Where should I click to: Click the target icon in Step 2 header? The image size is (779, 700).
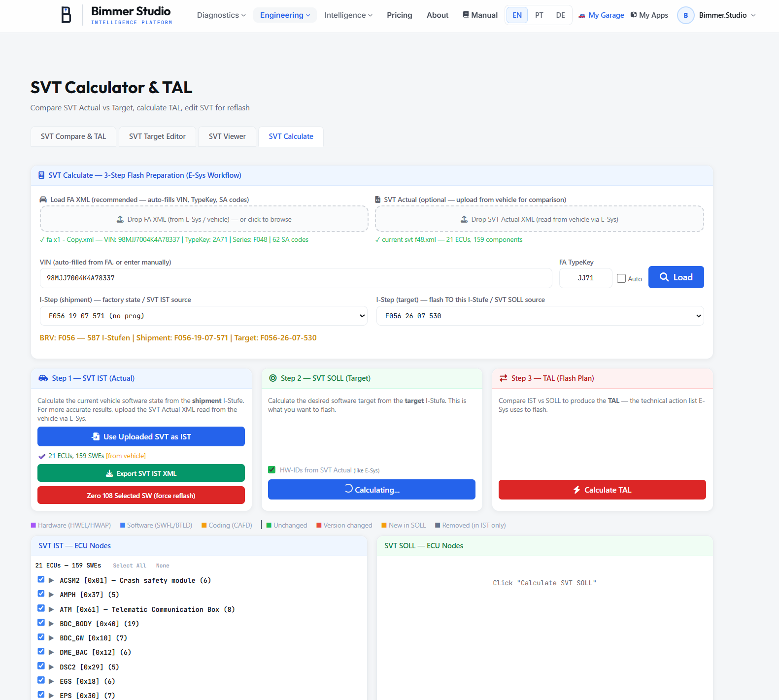pos(273,378)
